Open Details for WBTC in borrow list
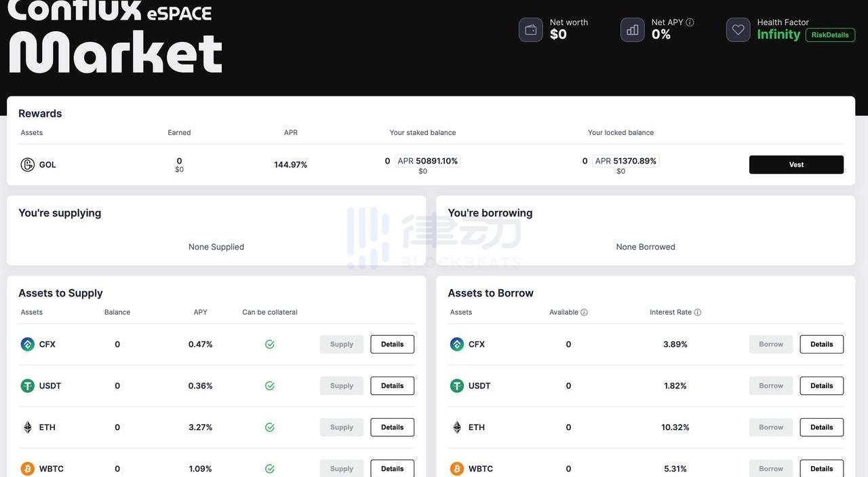This screenshot has width=868, height=477. tap(821, 469)
